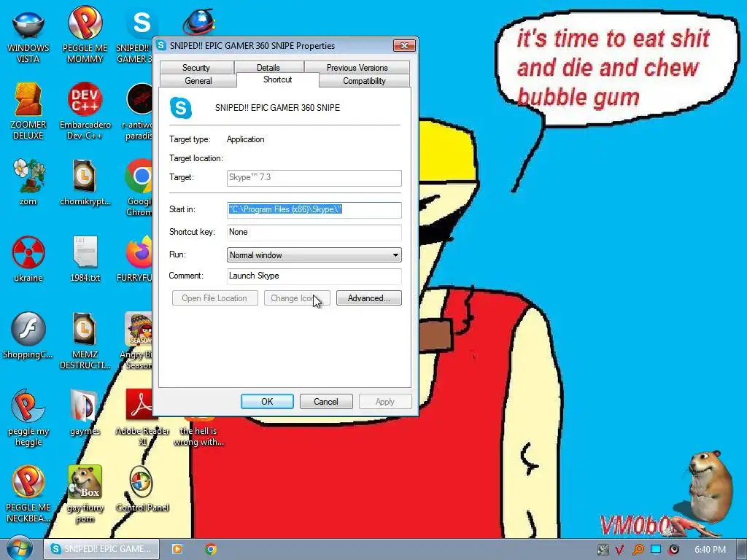Select the Google Chrome desktop icon
Image resolution: width=747 pixels, height=560 pixels.
139,187
